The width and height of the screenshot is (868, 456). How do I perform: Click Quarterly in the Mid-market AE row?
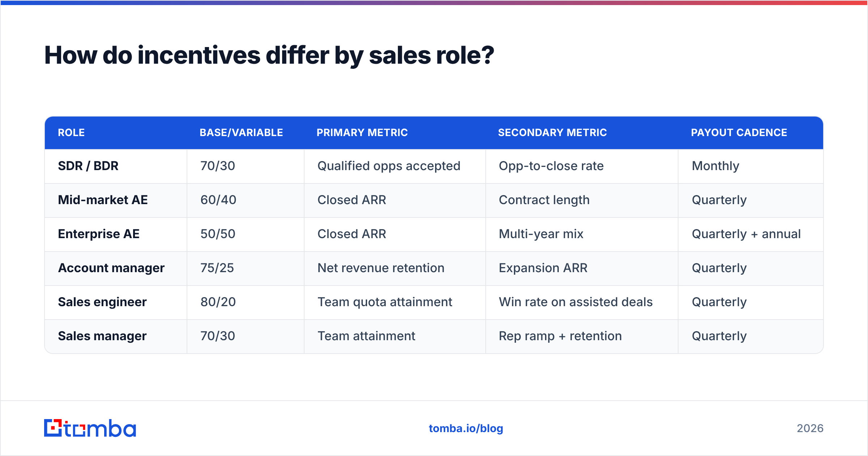[719, 200]
